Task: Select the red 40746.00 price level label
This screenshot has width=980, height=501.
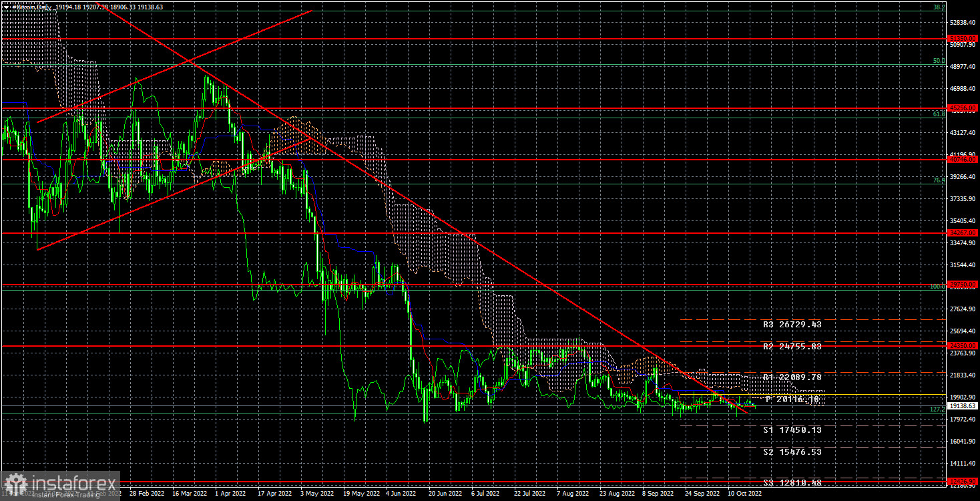Action: tap(963, 160)
